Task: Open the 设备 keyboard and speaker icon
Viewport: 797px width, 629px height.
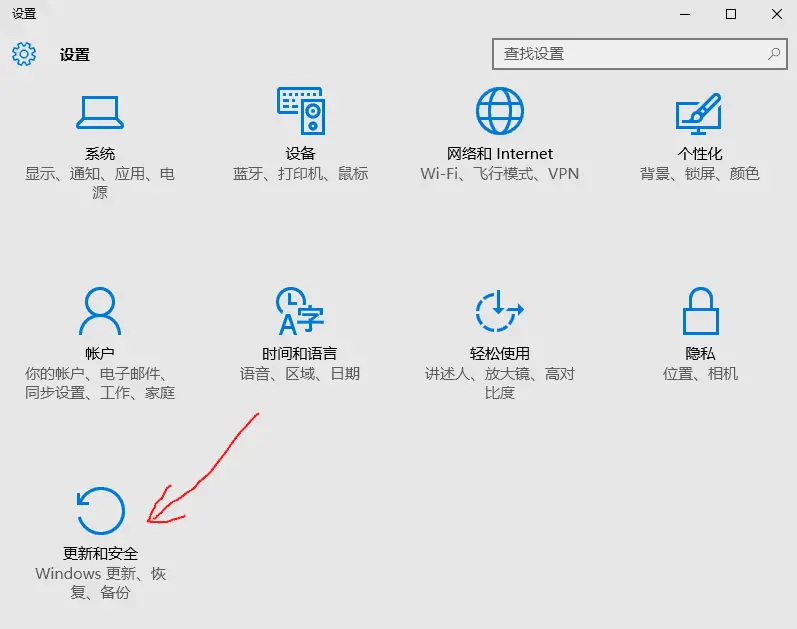Action: click(x=300, y=111)
